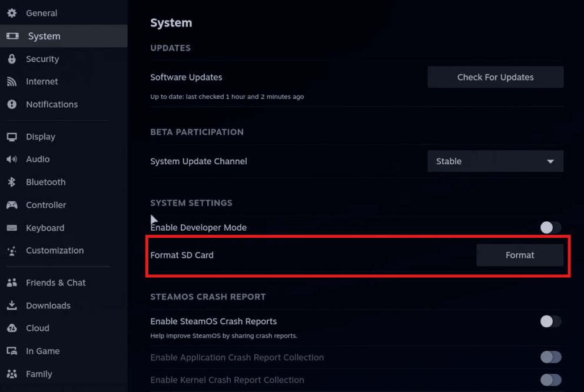Viewport: 584px width, 392px height.
Task: Switch to the Security settings section
Action: (x=42, y=59)
